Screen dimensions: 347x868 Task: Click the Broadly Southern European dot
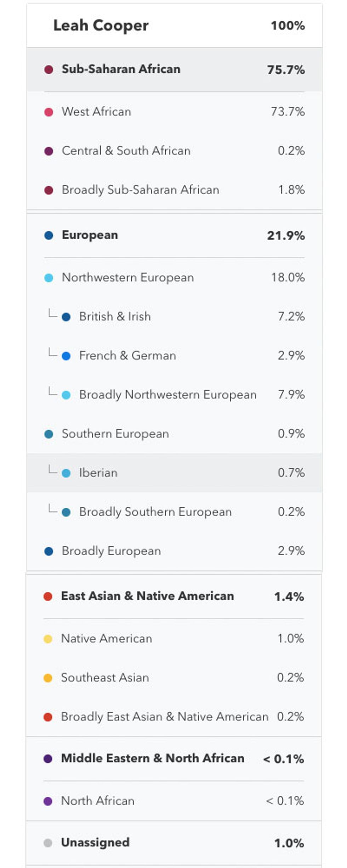tap(66, 512)
